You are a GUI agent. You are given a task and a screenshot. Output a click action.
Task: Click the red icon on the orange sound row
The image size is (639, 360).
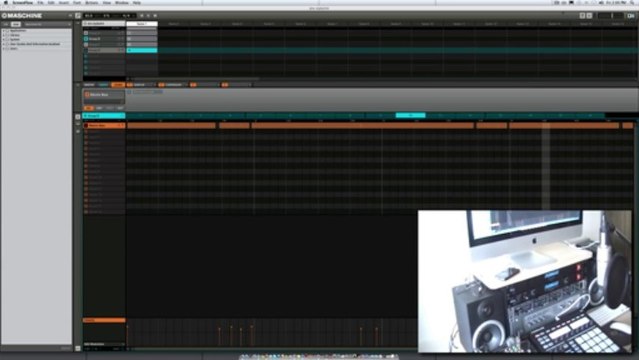[86, 126]
